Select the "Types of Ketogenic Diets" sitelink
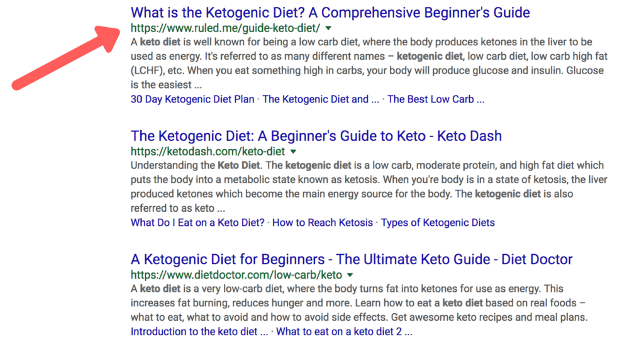Viewport: 644px width, 361px height. click(438, 223)
